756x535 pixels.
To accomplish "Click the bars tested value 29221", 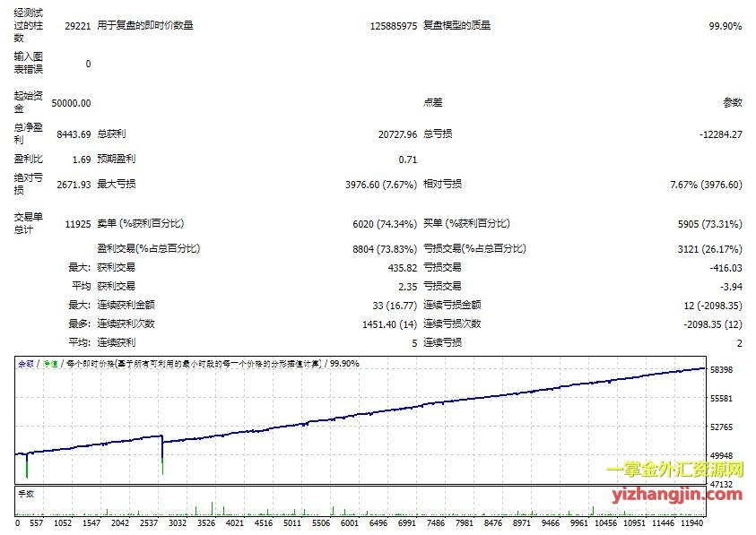I will pyautogui.click(x=78, y=26).
